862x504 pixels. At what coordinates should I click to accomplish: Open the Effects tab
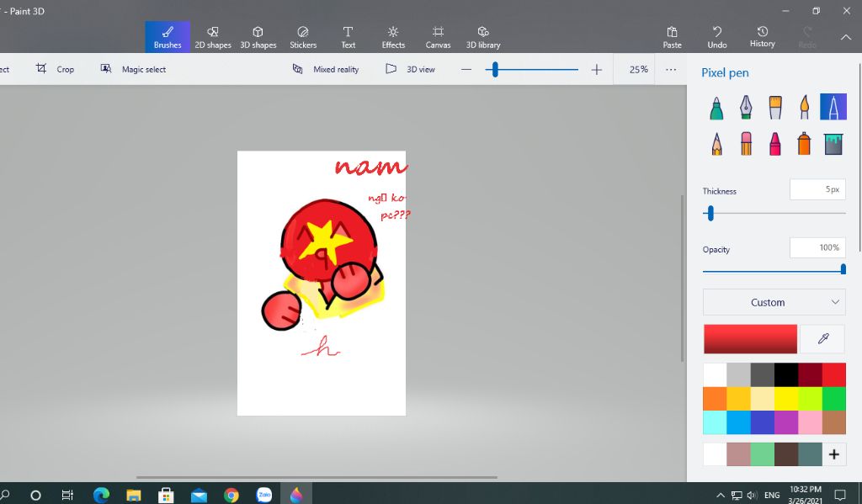393,37
